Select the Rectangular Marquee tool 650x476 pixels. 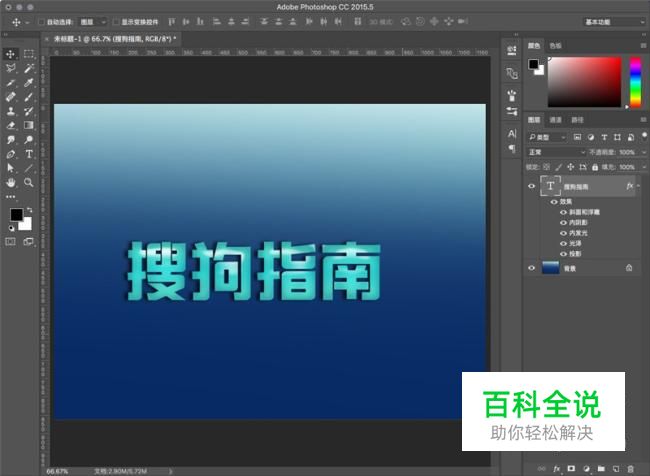(29, 54)
